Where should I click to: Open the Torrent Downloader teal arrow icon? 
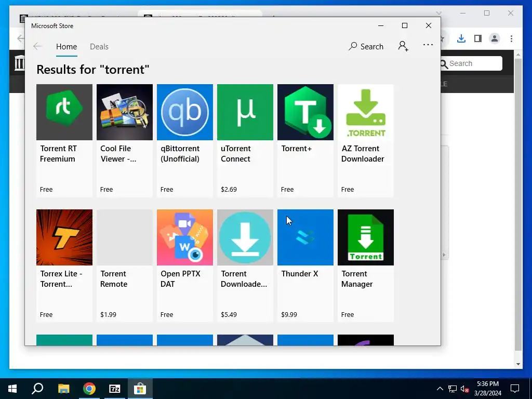(x=245, y=237)
